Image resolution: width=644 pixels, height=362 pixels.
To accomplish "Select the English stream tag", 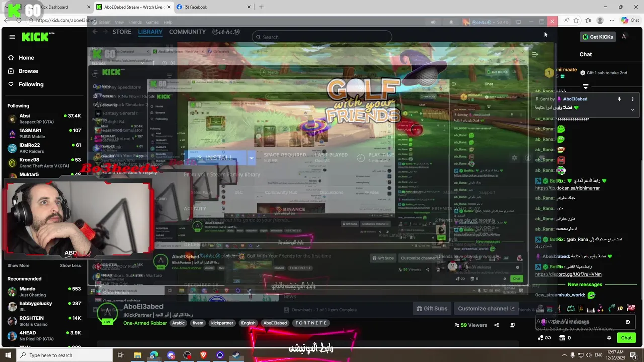I will pyautogui.click(x=248, y=323).
